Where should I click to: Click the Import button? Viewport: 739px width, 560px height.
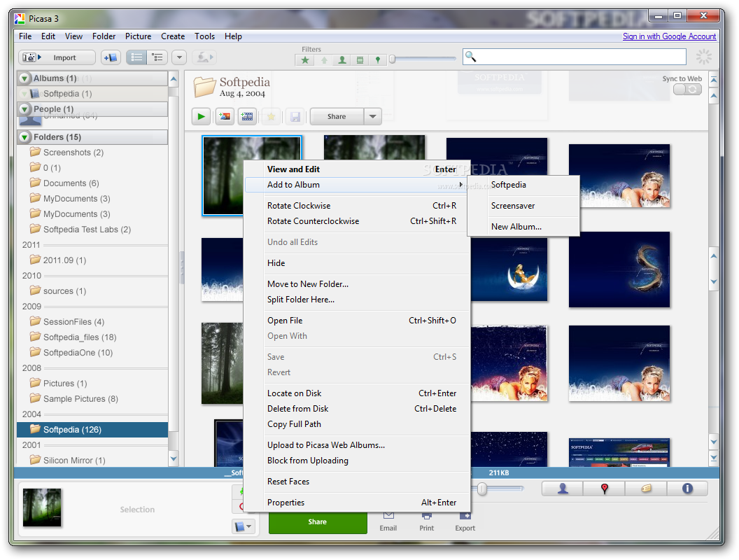(57, 57)
